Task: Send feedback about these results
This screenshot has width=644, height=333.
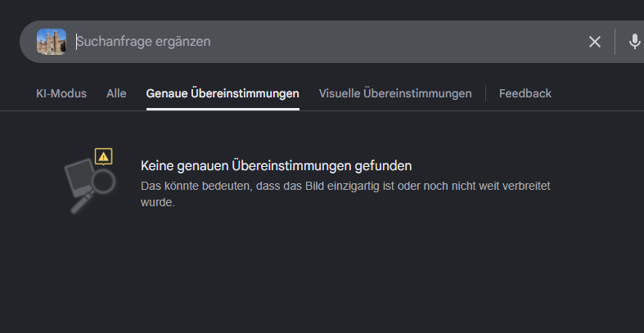Action: 525,93
